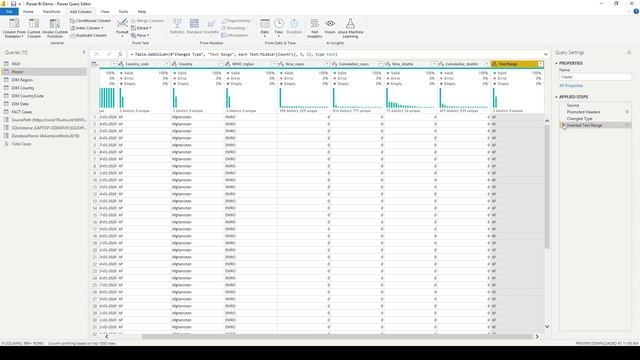Collapse the PROPERTIES section
Viewport: 640px width, 360px height.
(556, 63)
